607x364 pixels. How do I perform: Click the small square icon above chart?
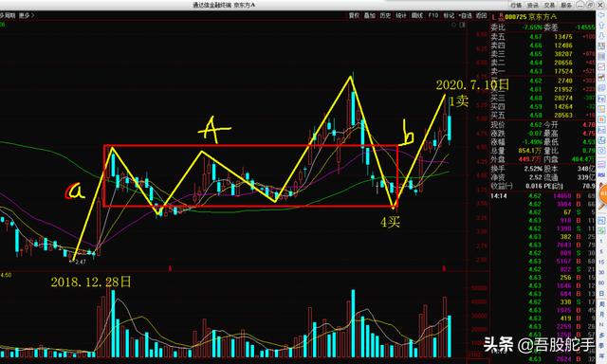[x=462, y=25]
